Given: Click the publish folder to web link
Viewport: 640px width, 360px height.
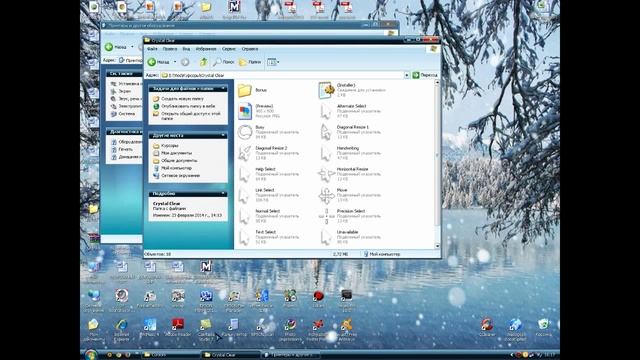Looking at the screenshot, I should tap(184, 106).
